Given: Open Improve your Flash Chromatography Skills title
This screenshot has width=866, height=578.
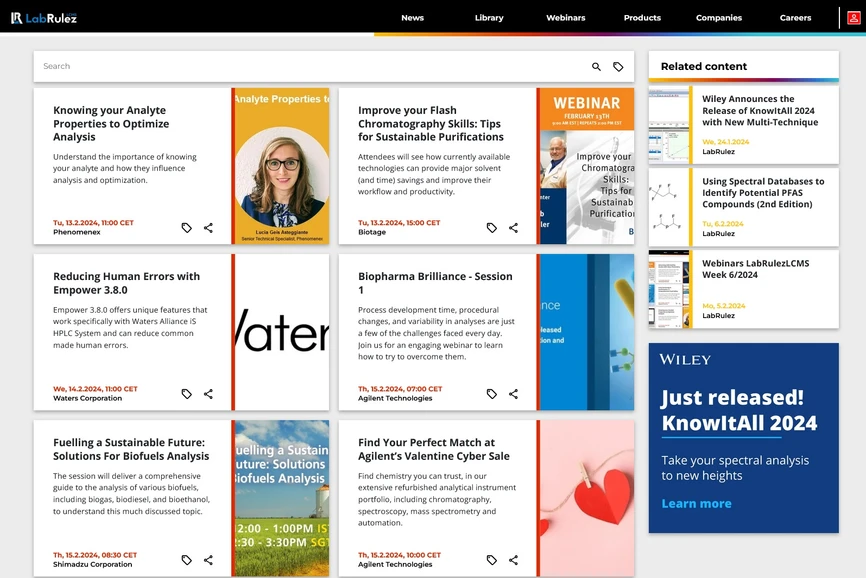Looking at the screenshot, I should pyautogui.click(x=431, y=124).
